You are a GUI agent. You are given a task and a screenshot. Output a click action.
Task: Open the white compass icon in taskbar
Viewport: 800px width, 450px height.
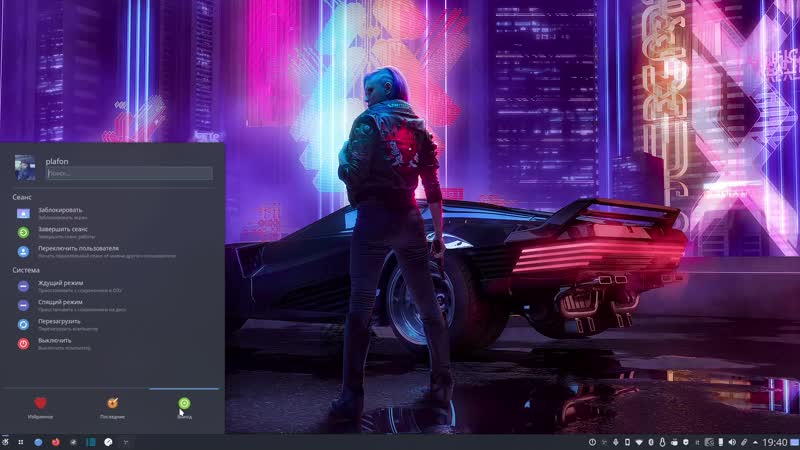click(x=108, y=442)
